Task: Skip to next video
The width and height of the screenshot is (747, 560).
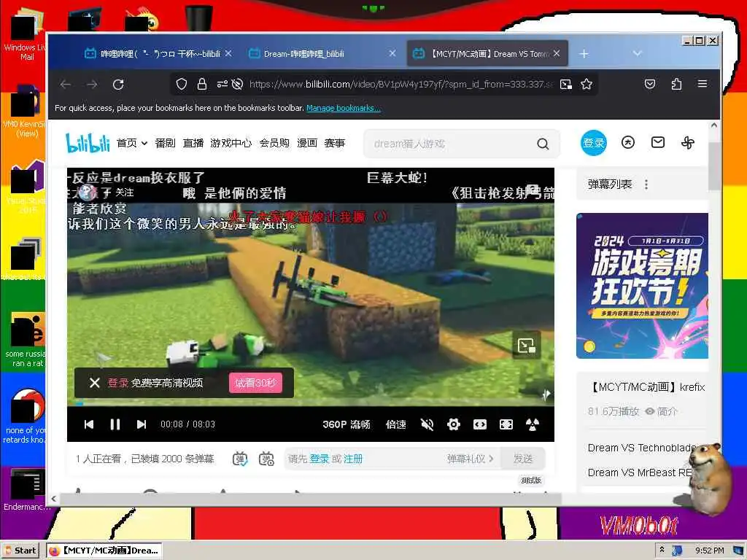Action: [x=141, y=424]
